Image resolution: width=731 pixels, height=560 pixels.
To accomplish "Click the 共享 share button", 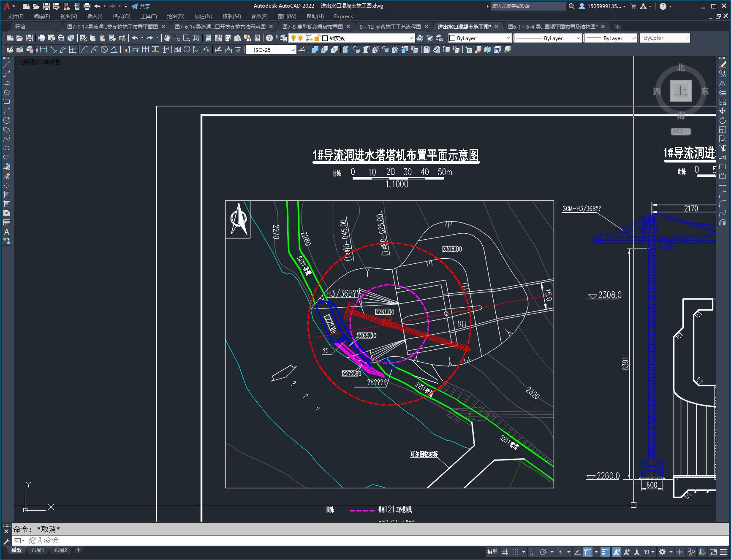I will (141, 6).
